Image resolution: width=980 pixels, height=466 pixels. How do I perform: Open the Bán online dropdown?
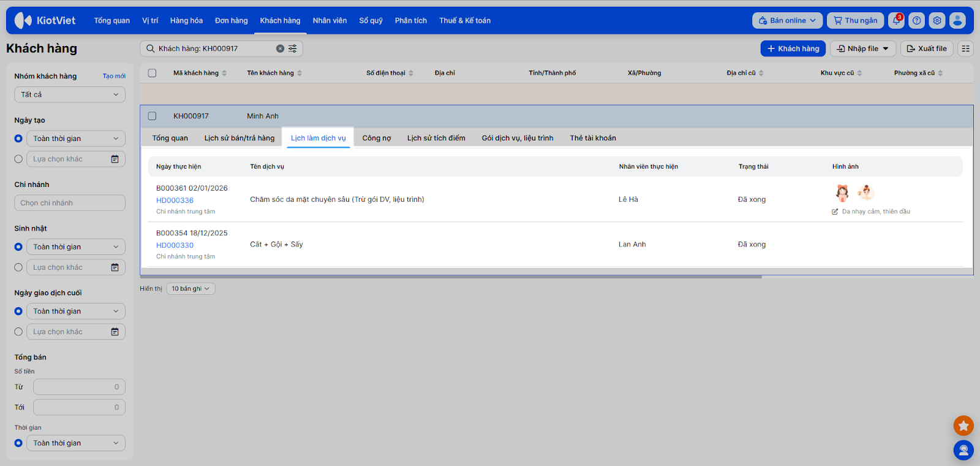coord(788,20)
